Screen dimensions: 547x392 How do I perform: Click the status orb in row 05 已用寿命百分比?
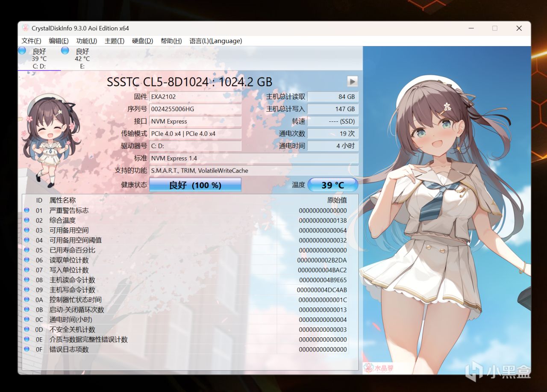point(27,250)
